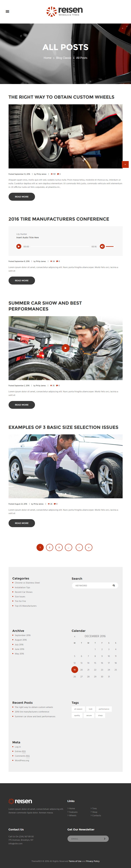The width and height of the screenshot is (131, 868).
Task: Click the search magnifier icon
Action: click(114, 585)
